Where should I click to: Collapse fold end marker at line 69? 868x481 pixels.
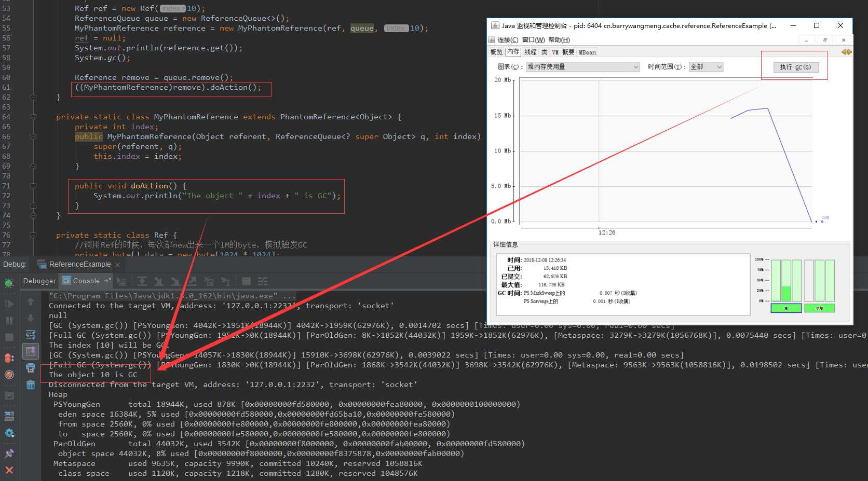[x=33, y=166]
